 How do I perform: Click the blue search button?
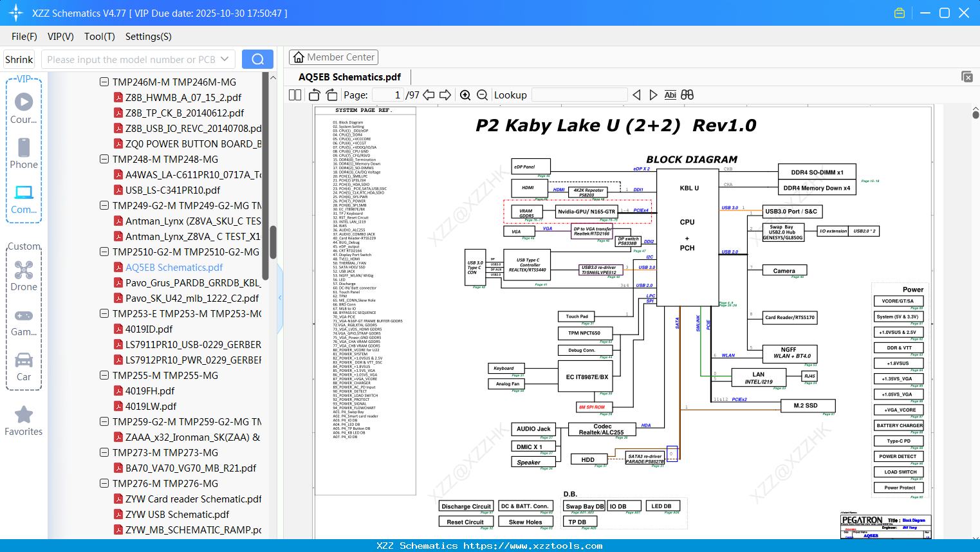[257, 59]
